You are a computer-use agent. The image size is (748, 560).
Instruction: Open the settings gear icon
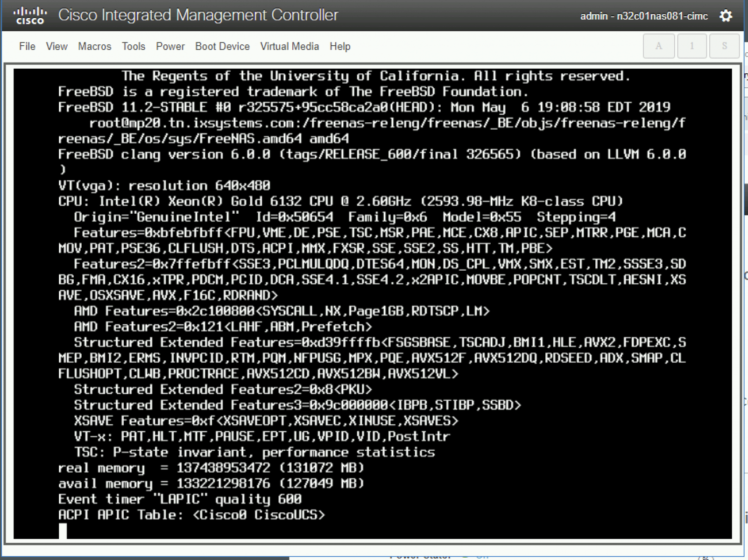(726, 16)
